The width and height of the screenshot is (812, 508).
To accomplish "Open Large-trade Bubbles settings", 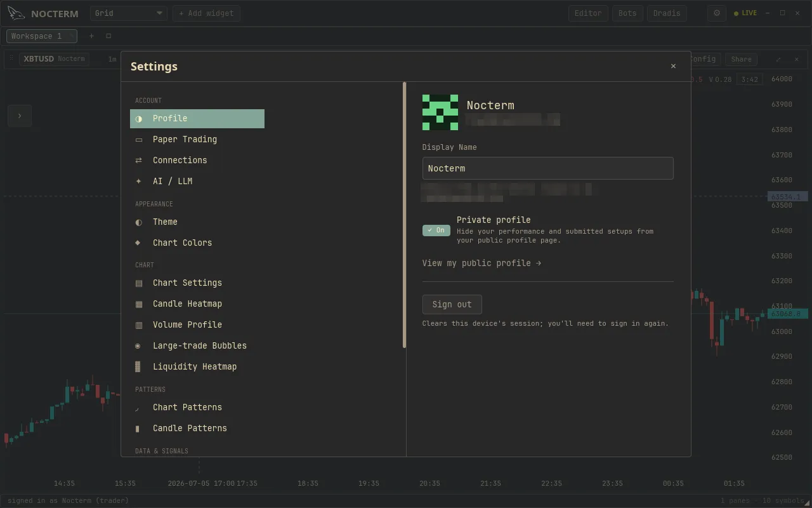I will click(197, 346).
